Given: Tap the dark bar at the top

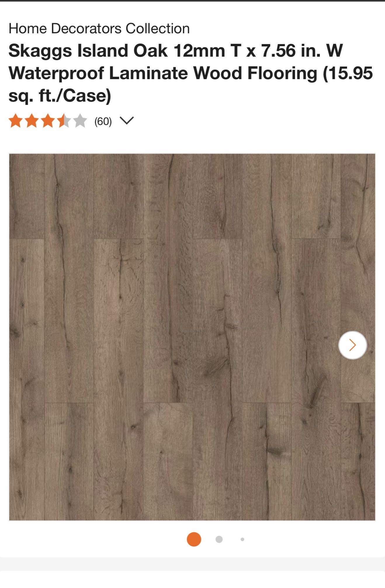Looking at the screenshot, I should click(x=192, y=1).
